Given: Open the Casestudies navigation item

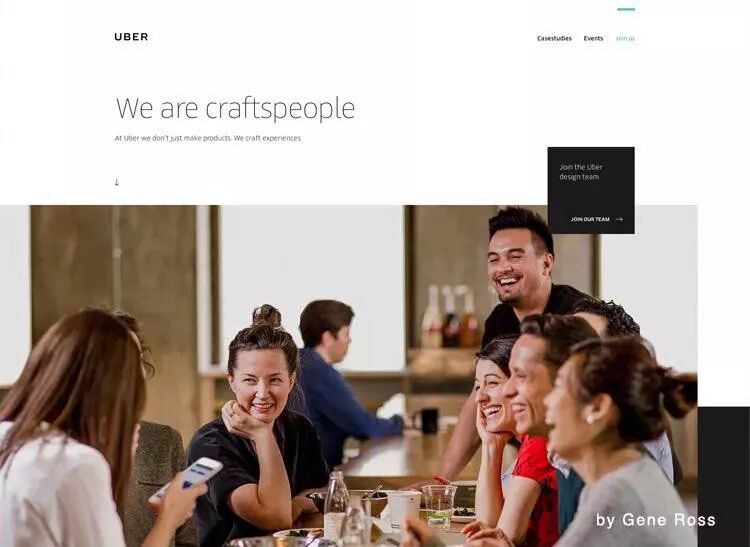Looking at the screenshot, I should click(x=554, y=38).
